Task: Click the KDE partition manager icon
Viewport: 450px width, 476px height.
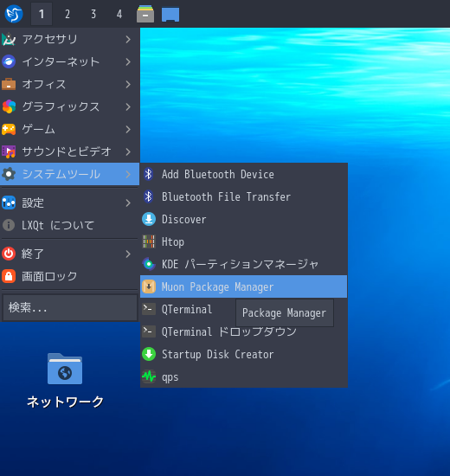Action: click(149, 264)
